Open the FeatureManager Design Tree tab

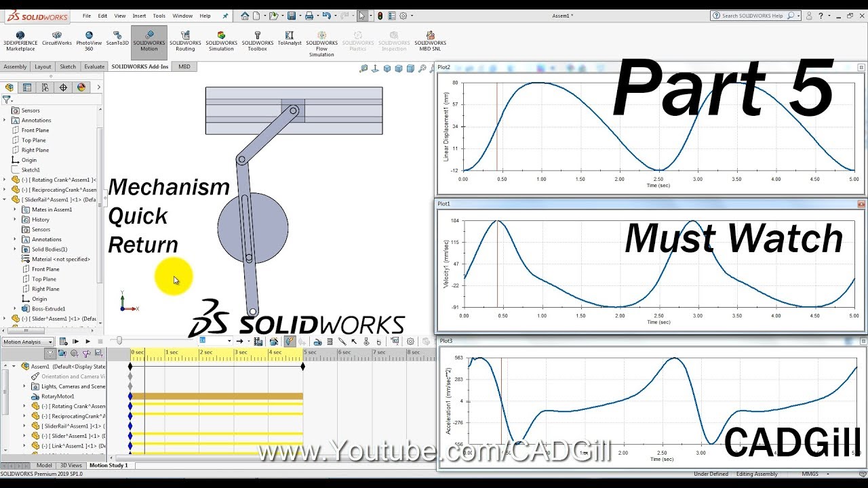(x=9, y=87)
